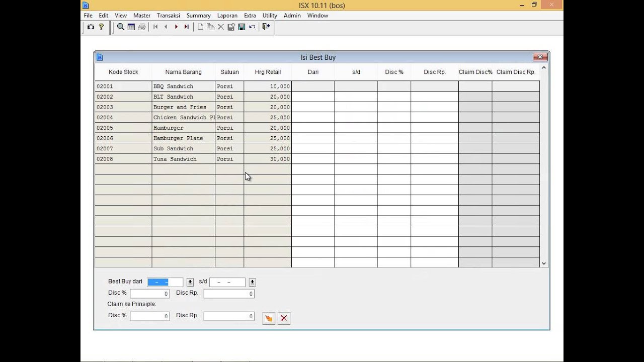Select the Sub Sandwich cell
The width and height of the screenshot is (644, 362).
click(x=184, y=149)
